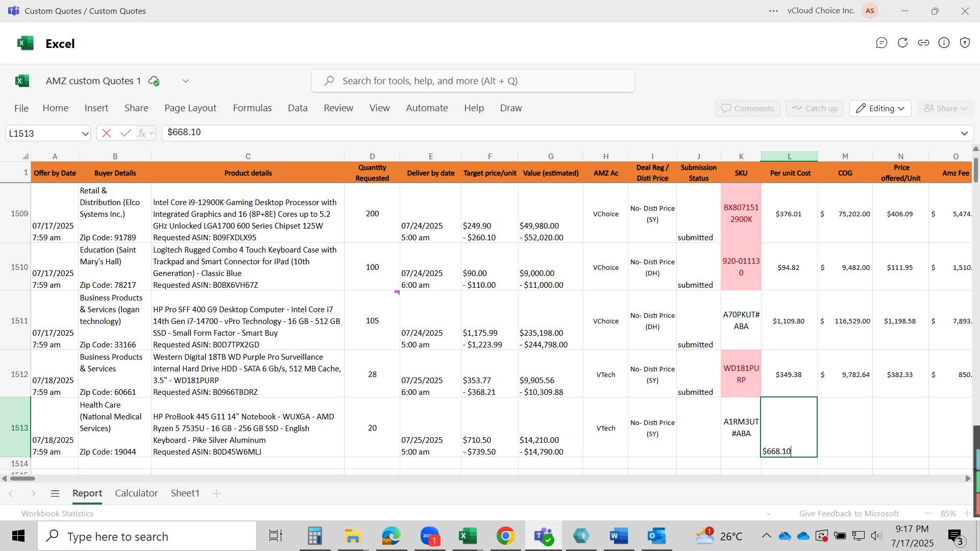The height and width of the screenshot is (551, 980).
Task: Open the About this tab info icon
Action: point(944,43)
